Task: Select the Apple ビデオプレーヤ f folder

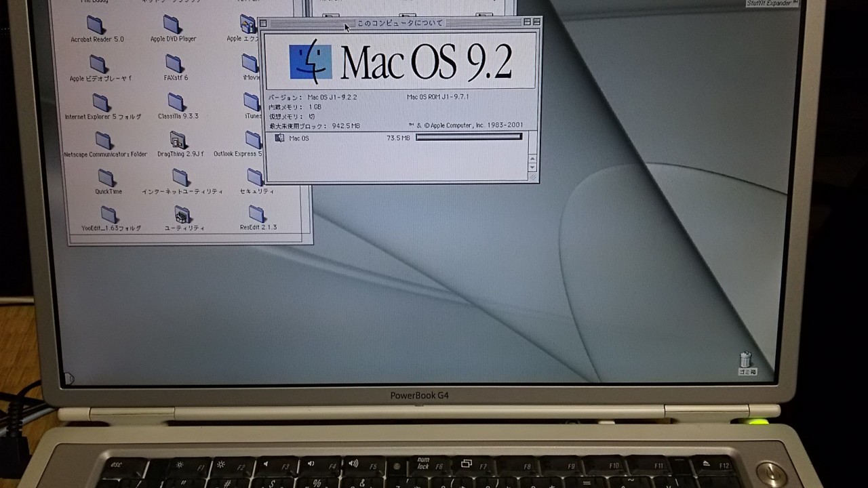Action: (x=99, y=64)
